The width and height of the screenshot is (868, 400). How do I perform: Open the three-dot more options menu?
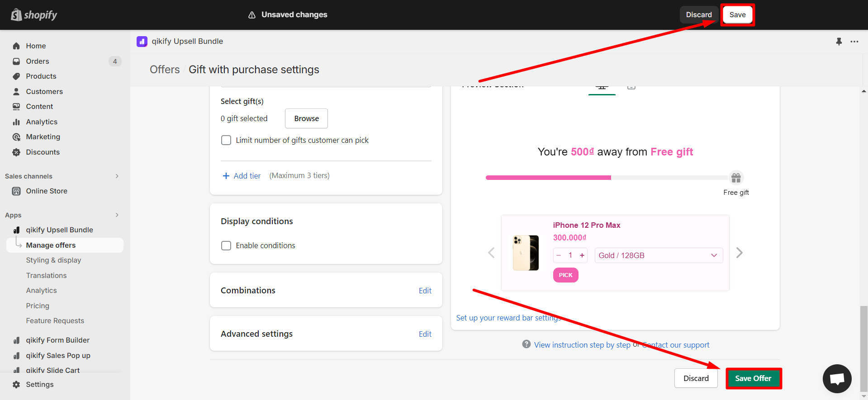coord(854,42)
